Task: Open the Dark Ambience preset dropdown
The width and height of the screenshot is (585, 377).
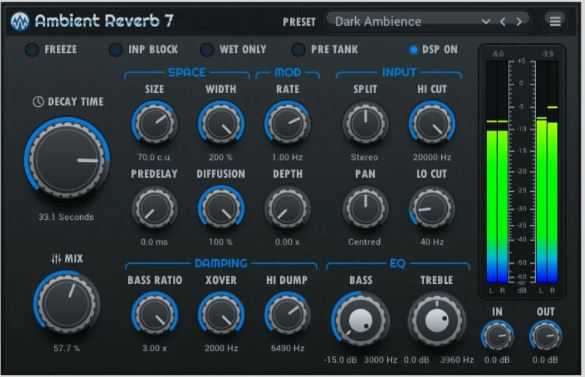Action: (428, 21)
